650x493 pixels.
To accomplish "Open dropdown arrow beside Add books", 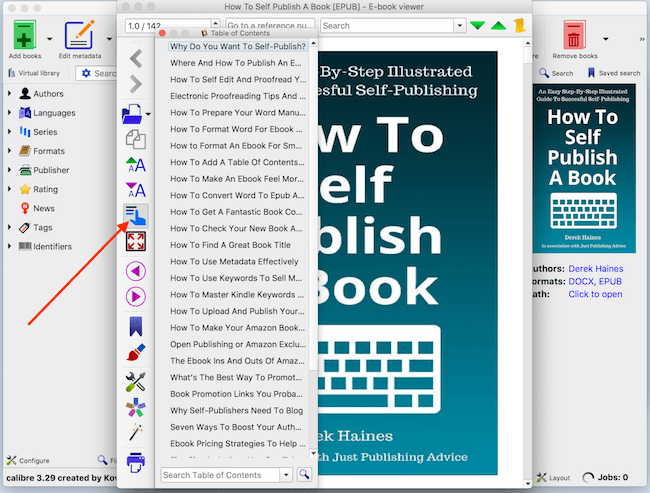I will click(50, 40).
